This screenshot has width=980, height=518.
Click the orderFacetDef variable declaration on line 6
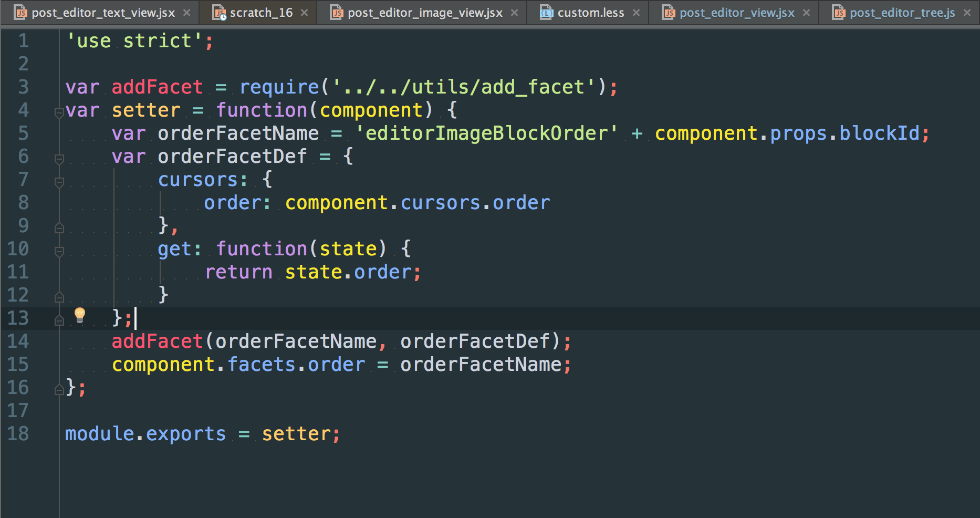click(x=232, y=157)
